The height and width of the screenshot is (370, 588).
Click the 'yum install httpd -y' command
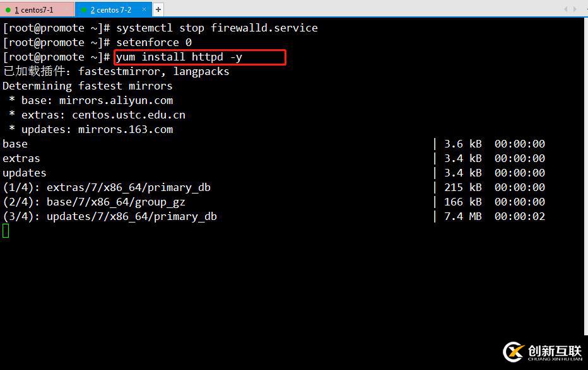pyautogui.click(x=179, y=57)
